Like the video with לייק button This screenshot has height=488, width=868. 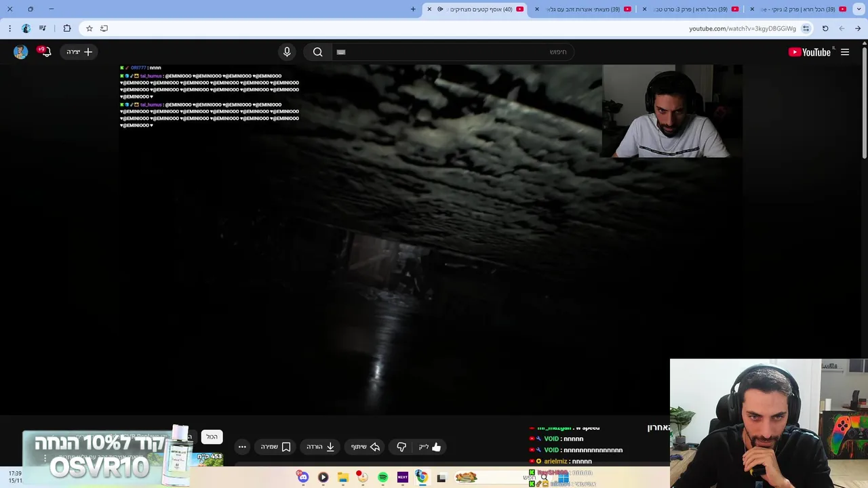[x=430, y=447]
